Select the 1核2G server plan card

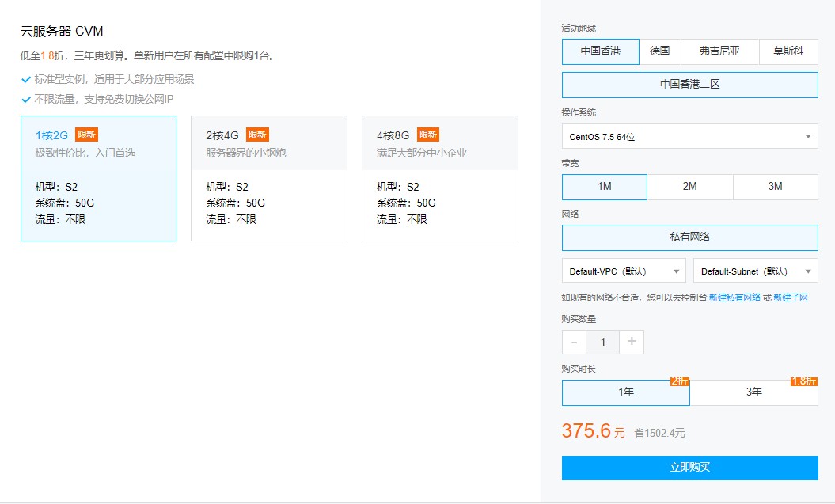coord(98,178)
